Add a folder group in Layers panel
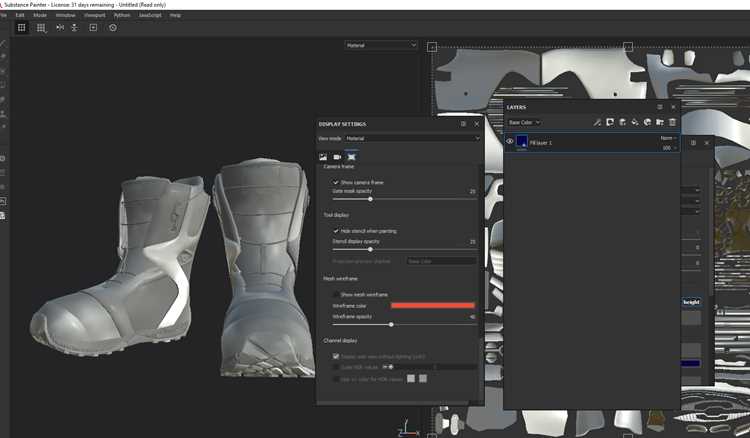Screen dimensions: 750x438 [x=660, y=122]
